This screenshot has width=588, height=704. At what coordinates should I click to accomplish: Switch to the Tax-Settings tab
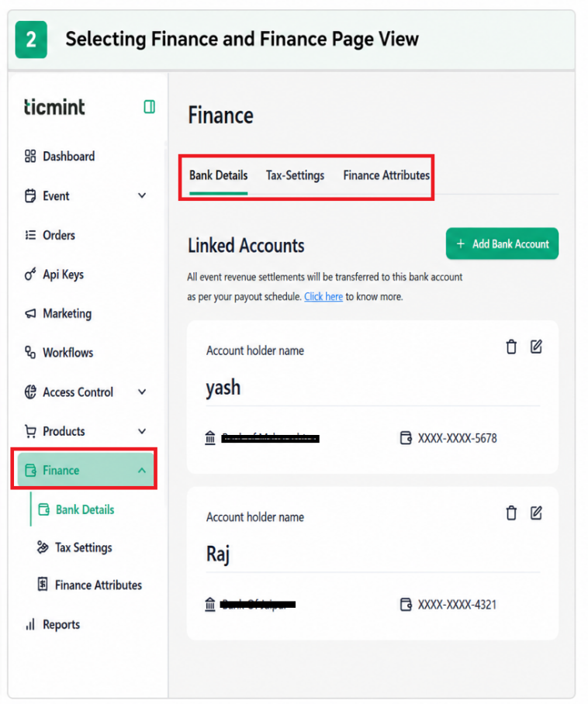pyautogui.click(x=295, y=175)
